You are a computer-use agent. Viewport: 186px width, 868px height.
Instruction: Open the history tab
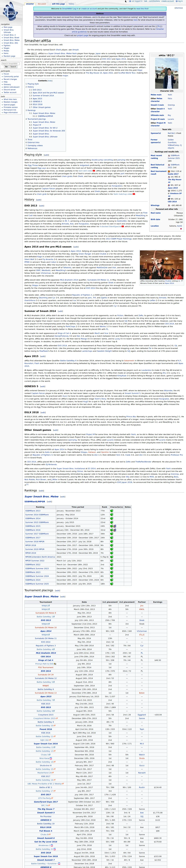(x=72, y=4)
